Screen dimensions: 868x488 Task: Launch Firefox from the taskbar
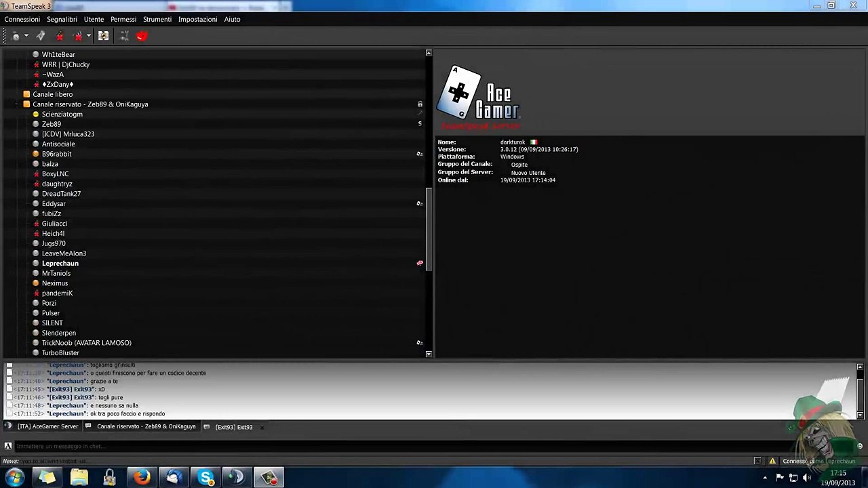[142, 478]
